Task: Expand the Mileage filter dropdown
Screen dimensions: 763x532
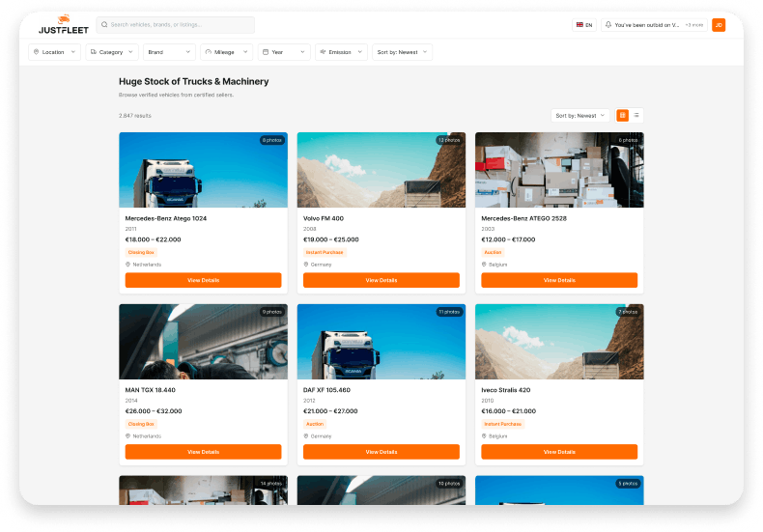Action: pos(226,52)
